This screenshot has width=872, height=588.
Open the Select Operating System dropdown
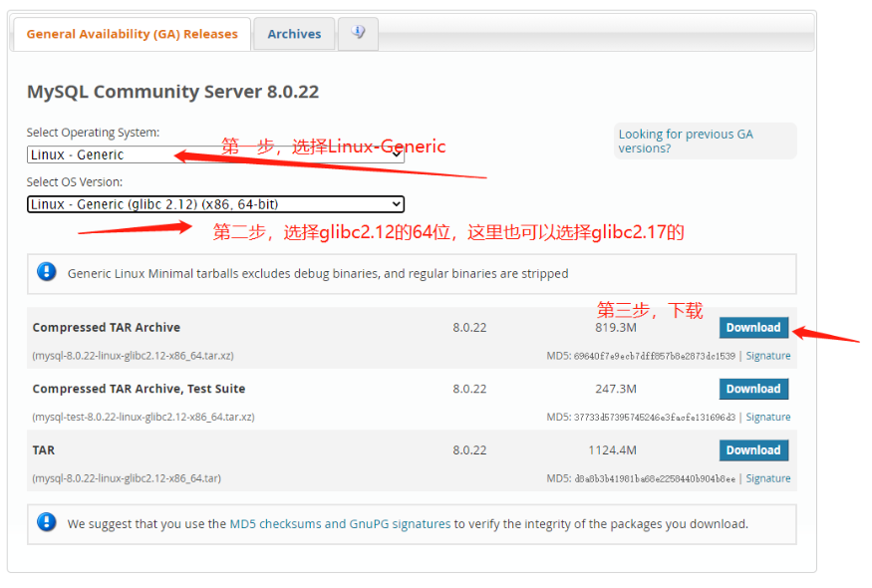(215, 154)
